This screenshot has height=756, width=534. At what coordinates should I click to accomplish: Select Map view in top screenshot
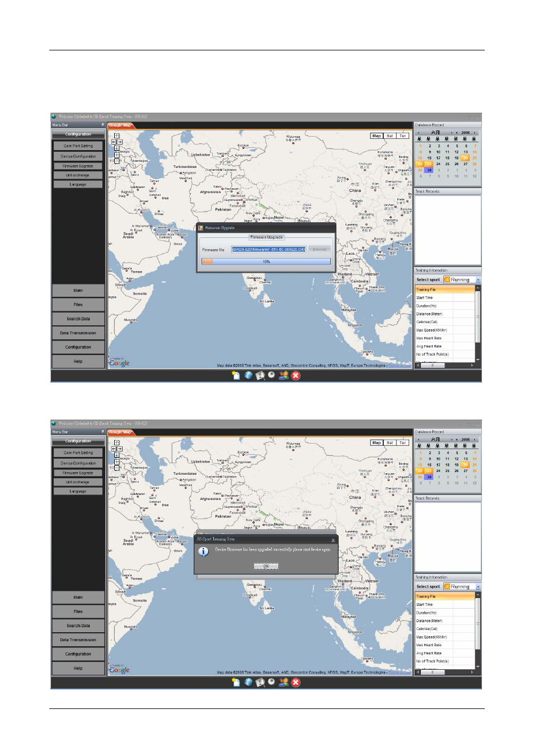click(x=377, y=136)
